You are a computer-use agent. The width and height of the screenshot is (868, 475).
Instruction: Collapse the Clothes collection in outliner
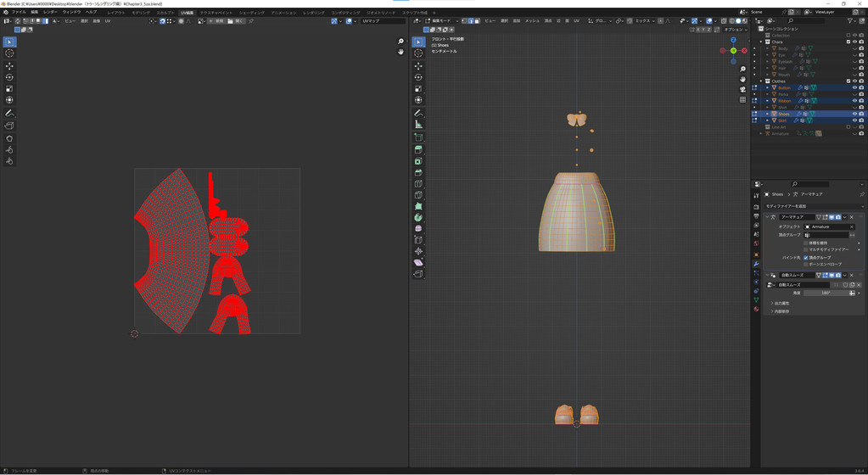click(x=761, y=81)
